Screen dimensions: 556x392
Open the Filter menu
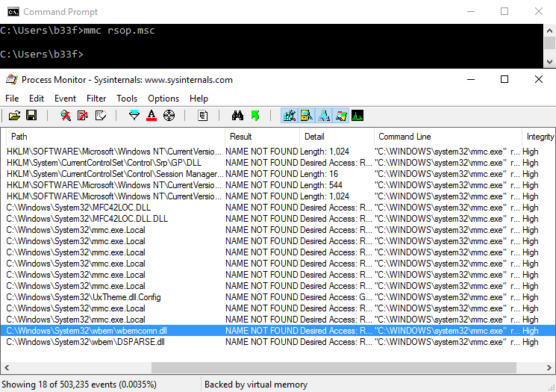pos(96,99)
